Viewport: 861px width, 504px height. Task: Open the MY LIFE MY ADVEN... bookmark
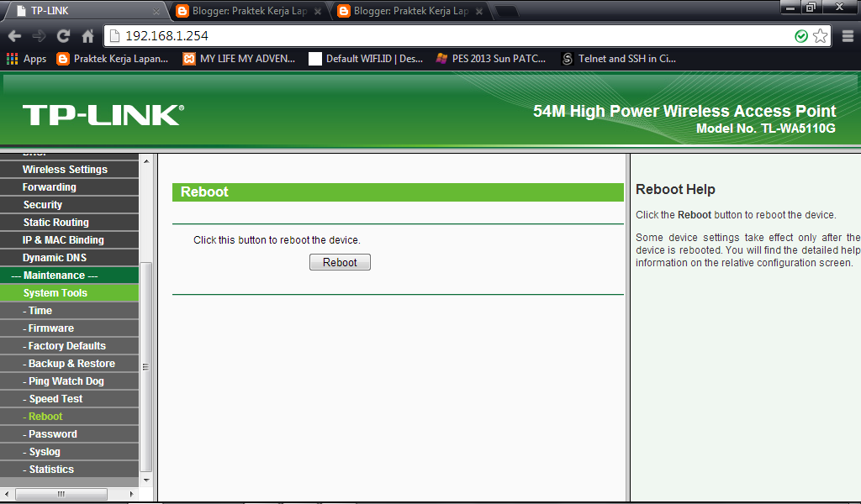pos(239,59)
